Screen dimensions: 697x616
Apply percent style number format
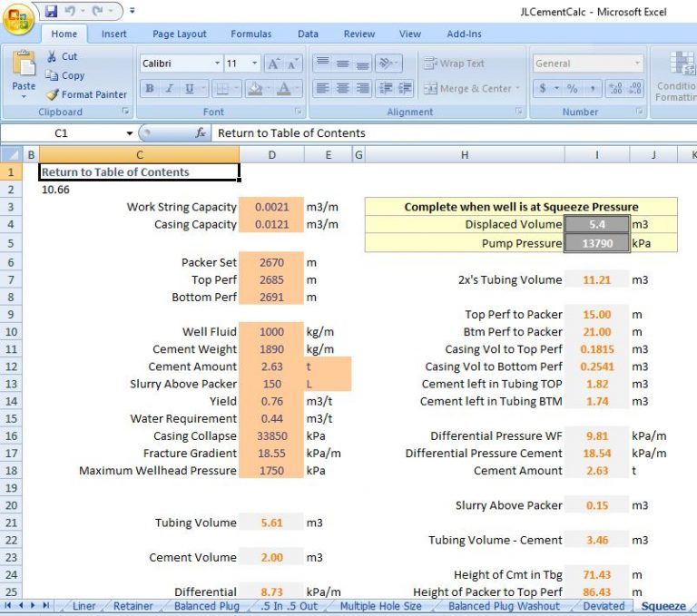pyautogui.click(x=572, y=89)
